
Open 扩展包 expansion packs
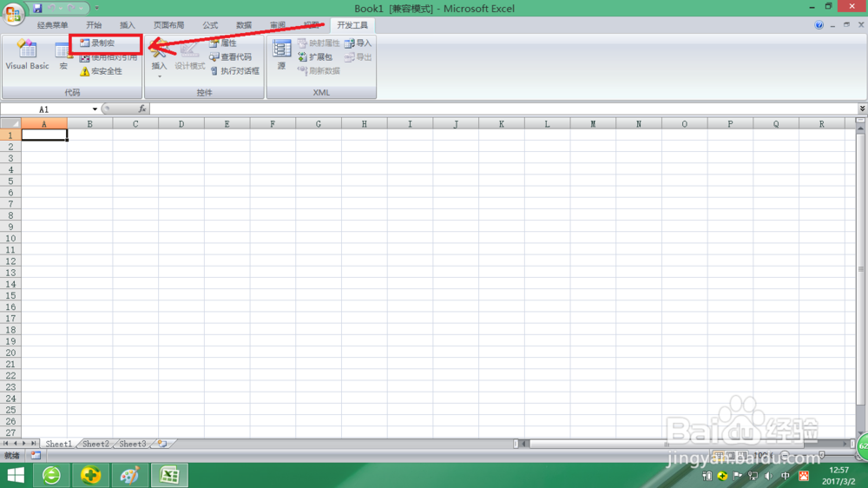click(x=316, y=57)
